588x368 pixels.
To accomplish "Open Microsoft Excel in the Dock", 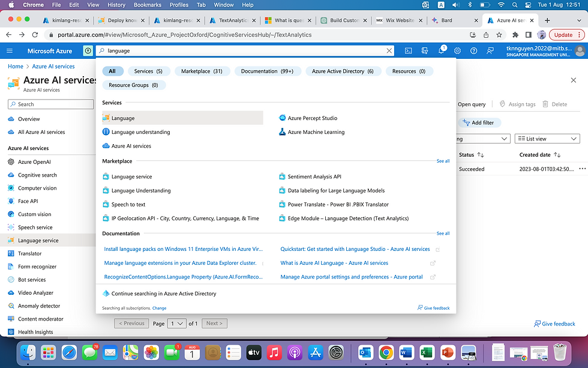I will (427, 352).
